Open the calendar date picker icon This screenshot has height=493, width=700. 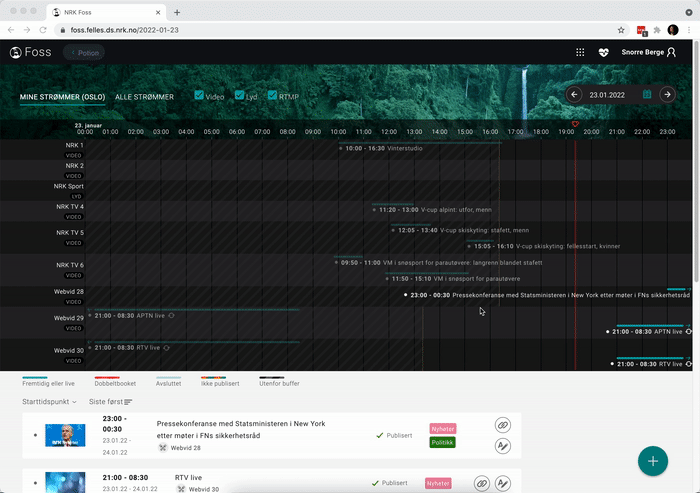tap(647, 94)
